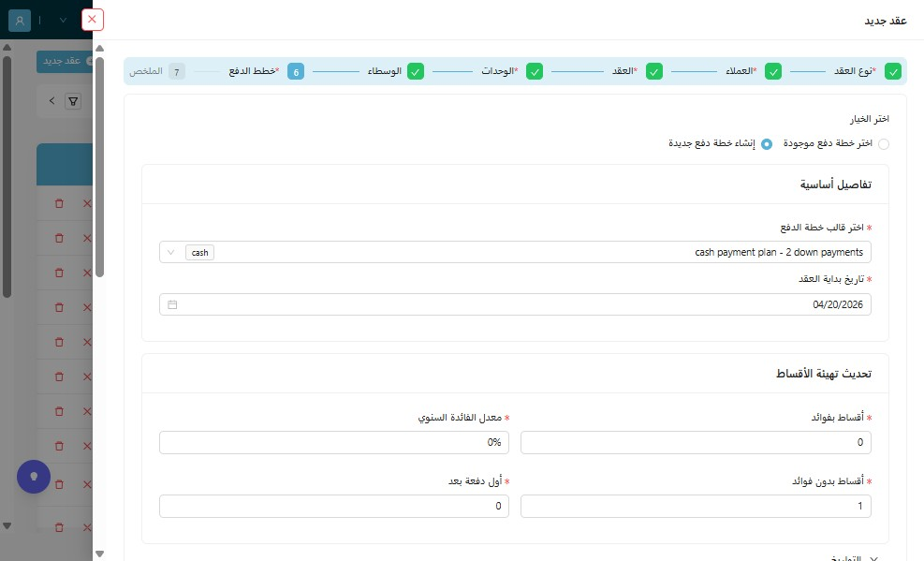Switch to the الوحدات step
This screenshot has height=561, width=924.
click(511, 71)
